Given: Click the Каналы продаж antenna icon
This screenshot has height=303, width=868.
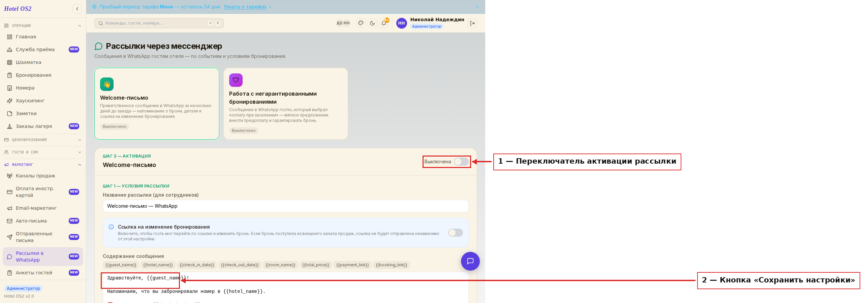Looking at the screenshot, I should [9, 176].
